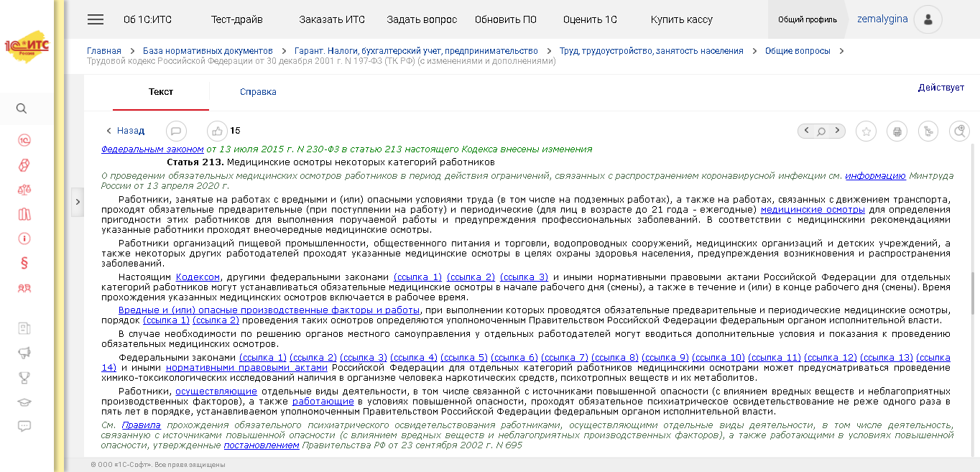Open the Заказать ИТС menu item
This screenshot has height=472, width=980.
(x=332, y=19)
